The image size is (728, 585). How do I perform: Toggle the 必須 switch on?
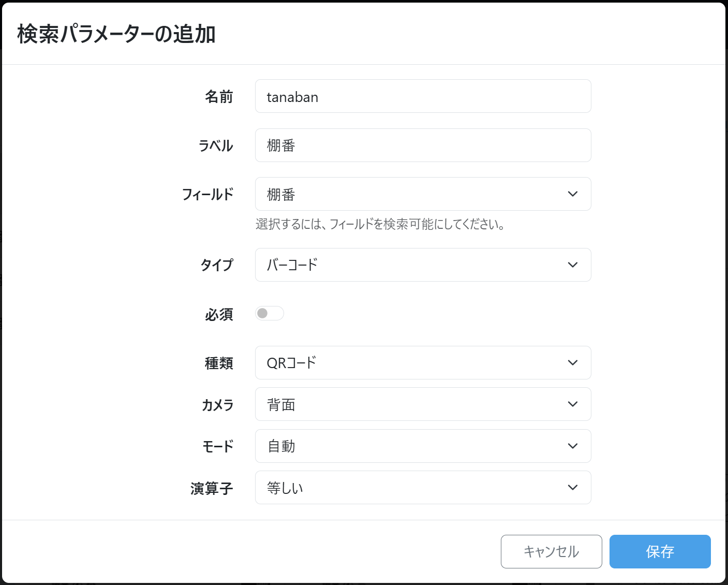coord(269,313)
